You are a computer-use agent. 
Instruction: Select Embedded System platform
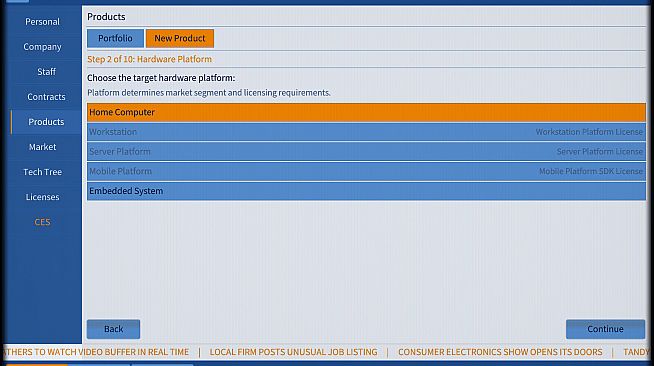(x=366, y=191)
